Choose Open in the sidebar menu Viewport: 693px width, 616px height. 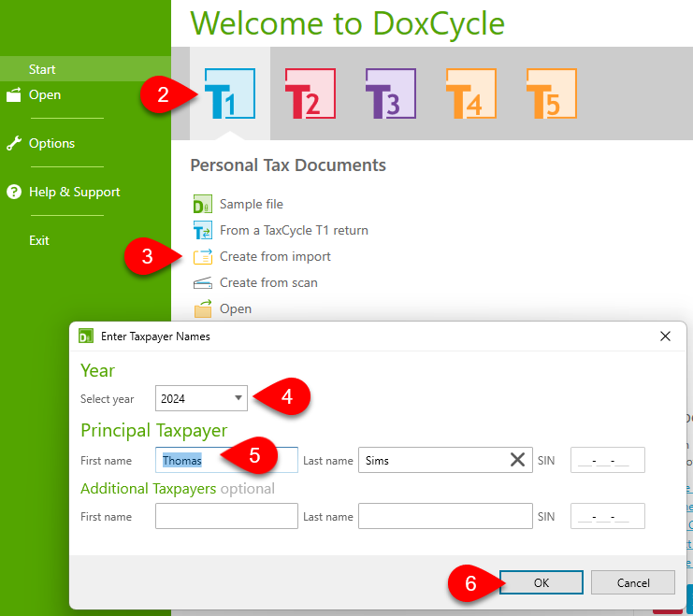(45, 95)
